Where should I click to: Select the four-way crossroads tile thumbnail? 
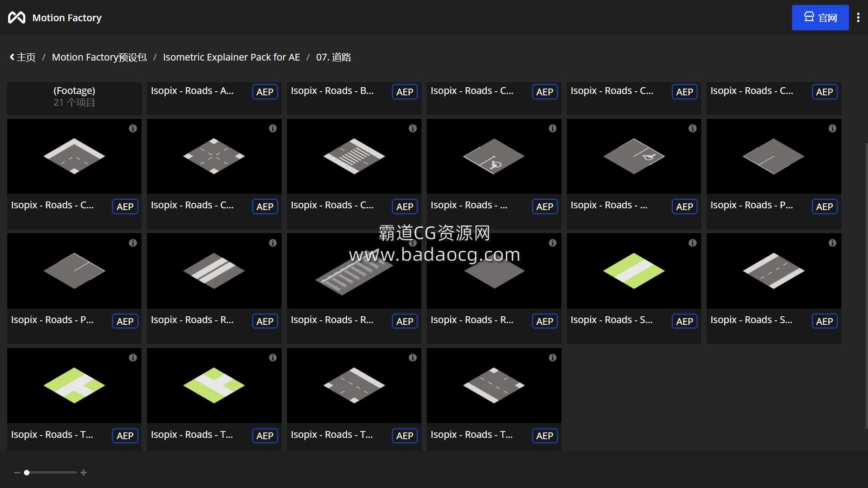214,156
